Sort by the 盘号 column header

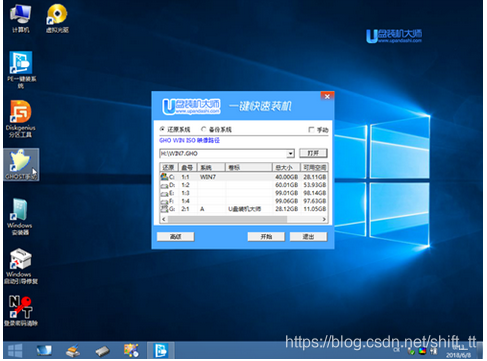click(188, 167)
